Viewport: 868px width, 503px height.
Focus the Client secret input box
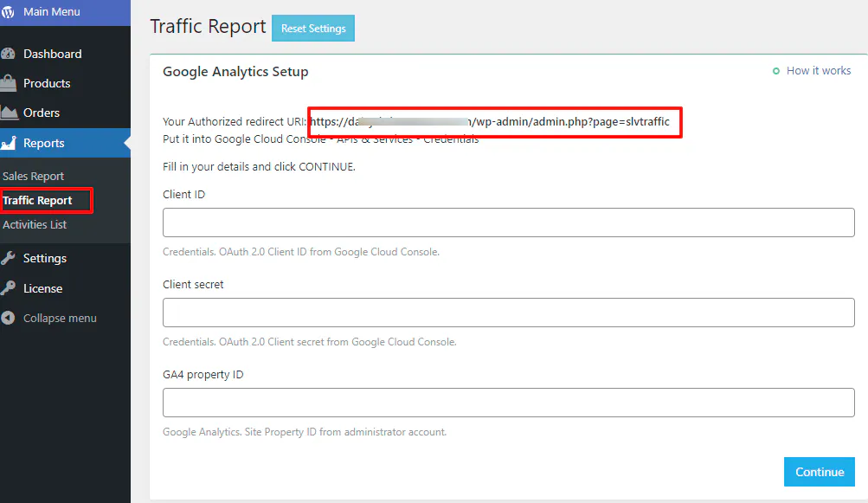point(507,313)
